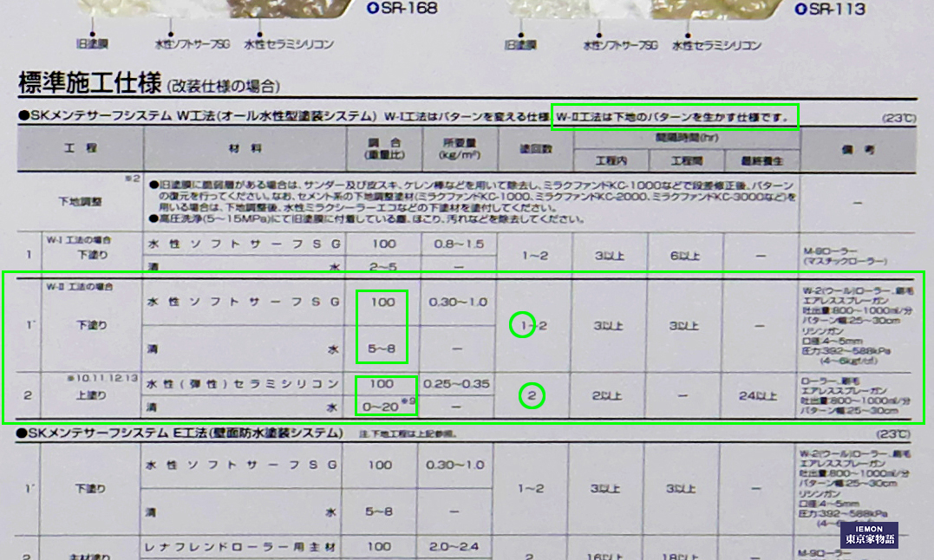Screen dimensions: 934x560
Task: Select the 塗回数 column header
Action: pyautogui.click(x=532, y=149)
